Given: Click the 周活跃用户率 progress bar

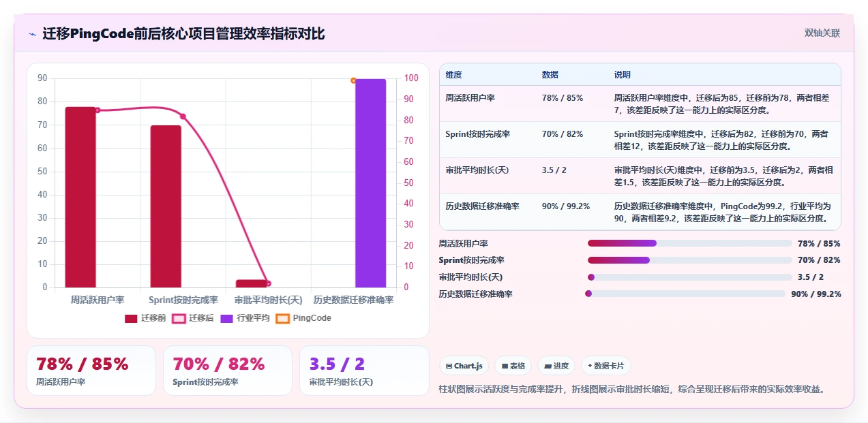Looking at the screenshot, I should point(690,243).
